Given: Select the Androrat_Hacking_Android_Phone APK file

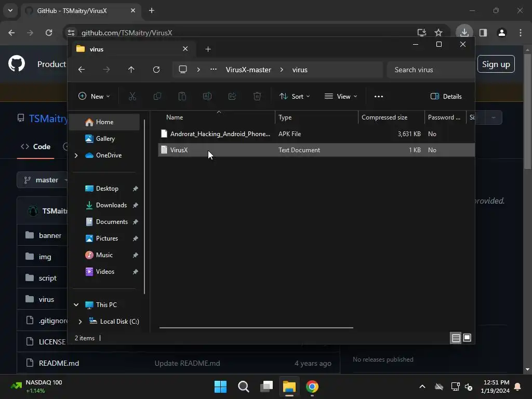Looking at the screenshot, I should tap(316, 134).
